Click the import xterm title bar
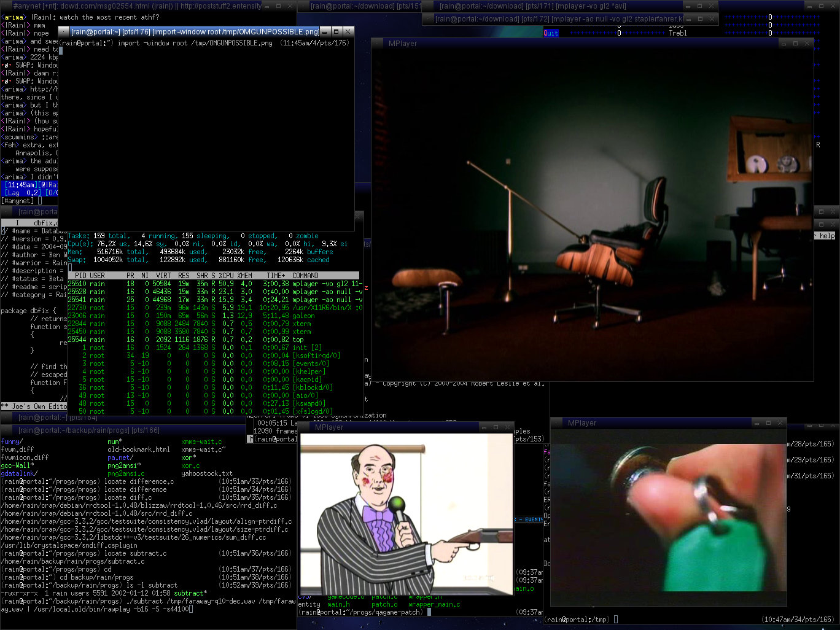 tap(195, 31)
